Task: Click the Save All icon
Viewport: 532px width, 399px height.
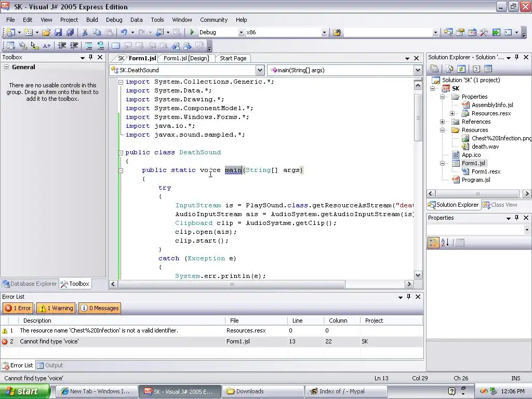Action: (70, 32)
